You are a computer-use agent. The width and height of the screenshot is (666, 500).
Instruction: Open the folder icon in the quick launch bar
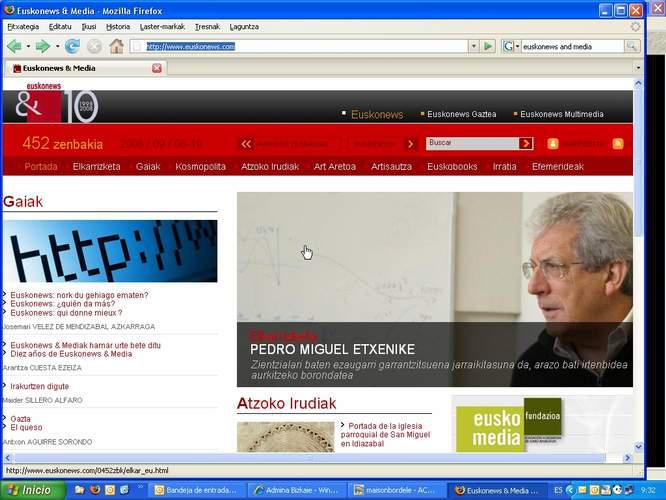click(79, 490)
